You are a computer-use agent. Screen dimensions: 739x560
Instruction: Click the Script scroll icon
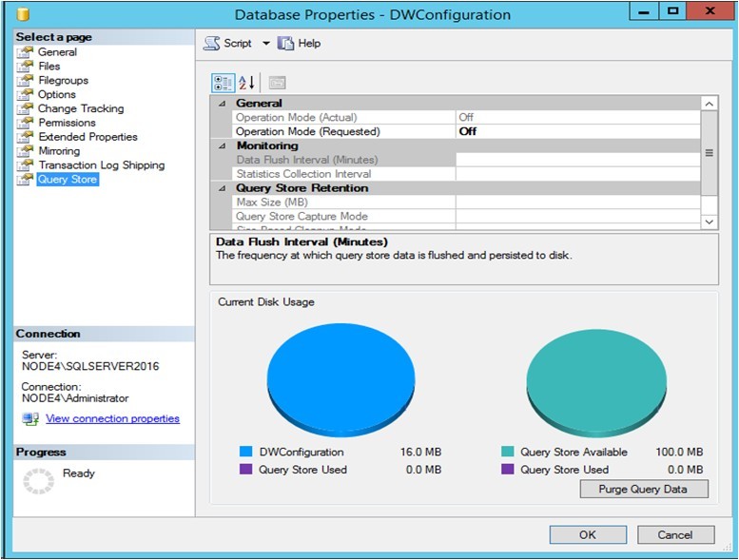pyautogui.click(x=211, y=44)
